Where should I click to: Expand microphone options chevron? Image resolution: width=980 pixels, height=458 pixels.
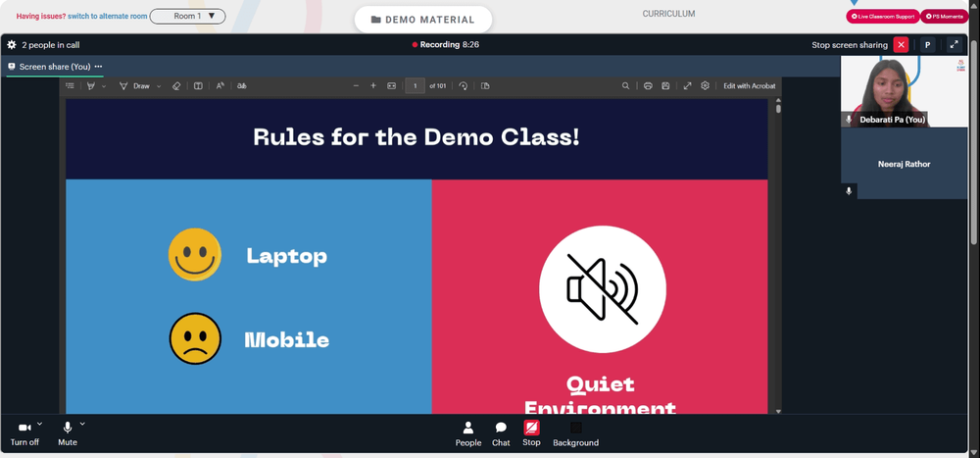82,424
